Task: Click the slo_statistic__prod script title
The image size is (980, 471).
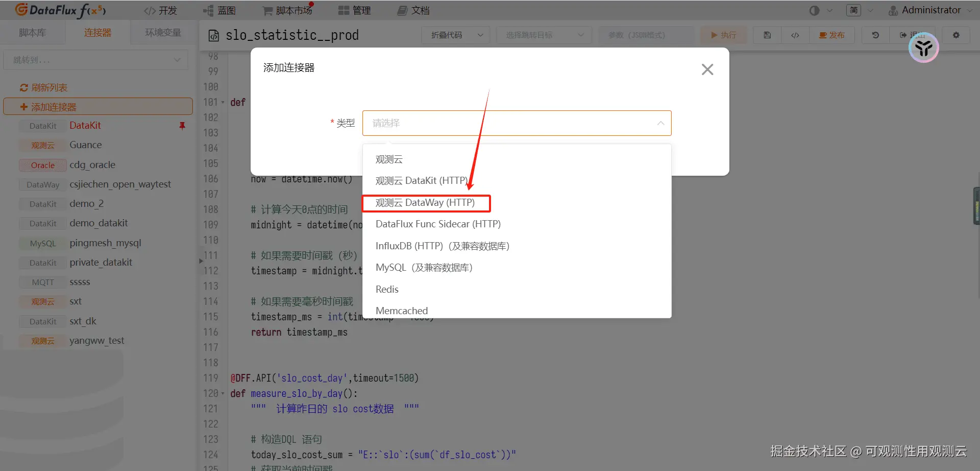Action: coord(292,35)
